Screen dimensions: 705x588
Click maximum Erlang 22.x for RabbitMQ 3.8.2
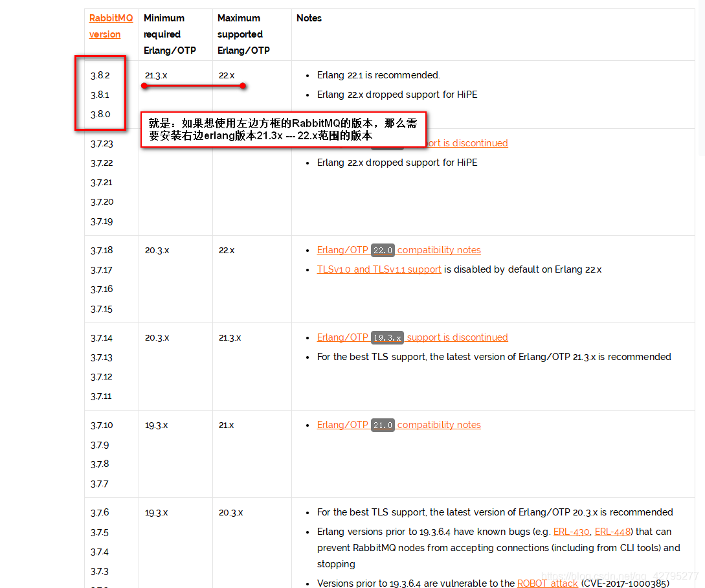(227, 76)
